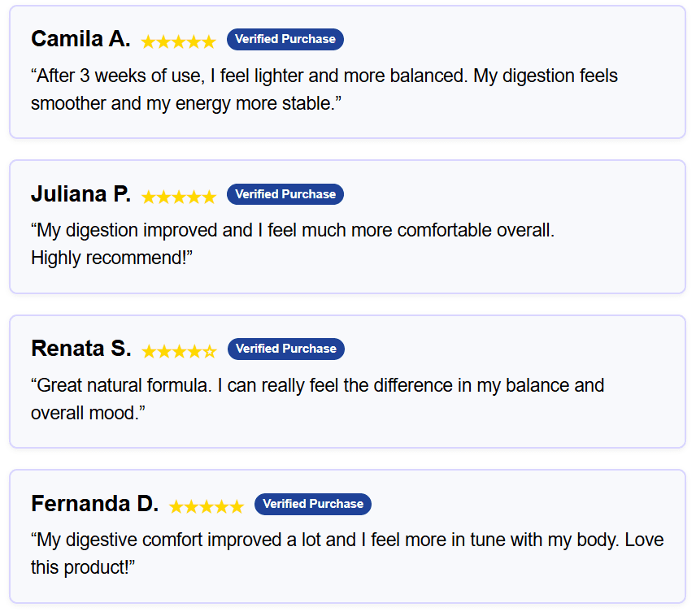Image resolution: width=696 pixels, height=616 pixels.
Task: Click Fernanda's 'Love this product!' review text
Action: pyautogui.click(x=347, y=554)
